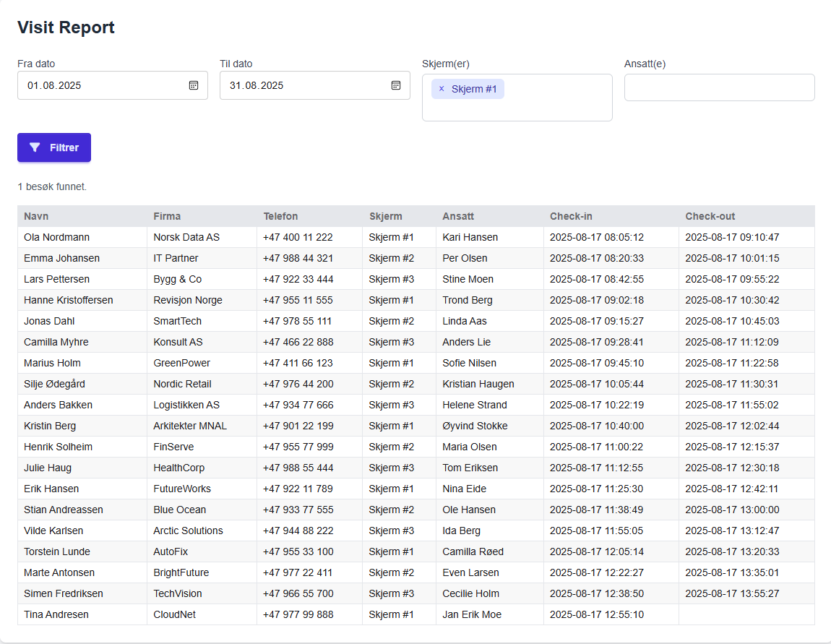The width and height of the screenshot is (831, 644).
Task: Open the Ansatt(e) select field
Action: (719, 87)
